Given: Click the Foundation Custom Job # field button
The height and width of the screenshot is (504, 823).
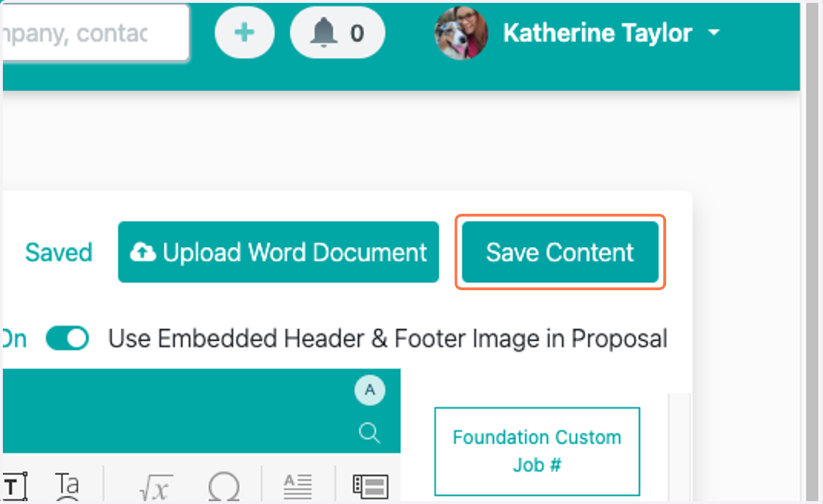Looking at the screenshot, I should (537, 451).
